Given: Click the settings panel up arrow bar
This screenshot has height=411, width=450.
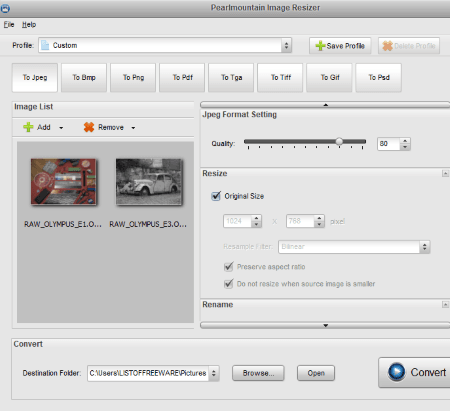Looking at the screenshot, I should click(325, 105).
